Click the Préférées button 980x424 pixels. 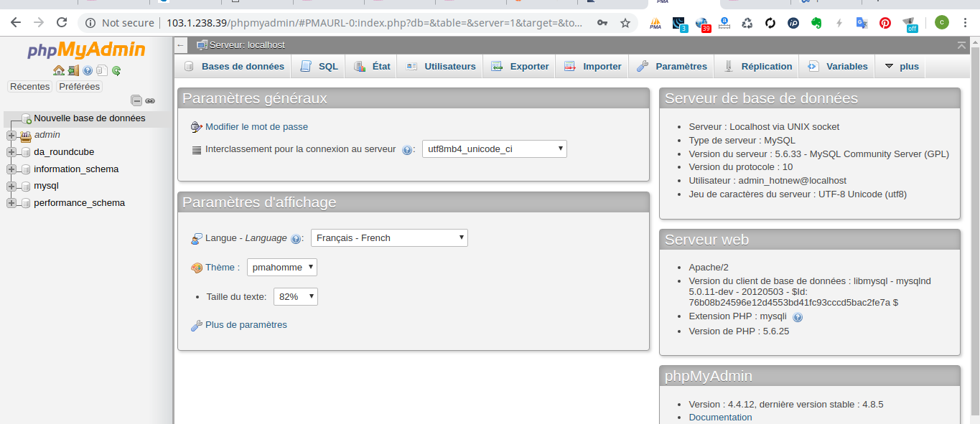(x=79, y=87)
